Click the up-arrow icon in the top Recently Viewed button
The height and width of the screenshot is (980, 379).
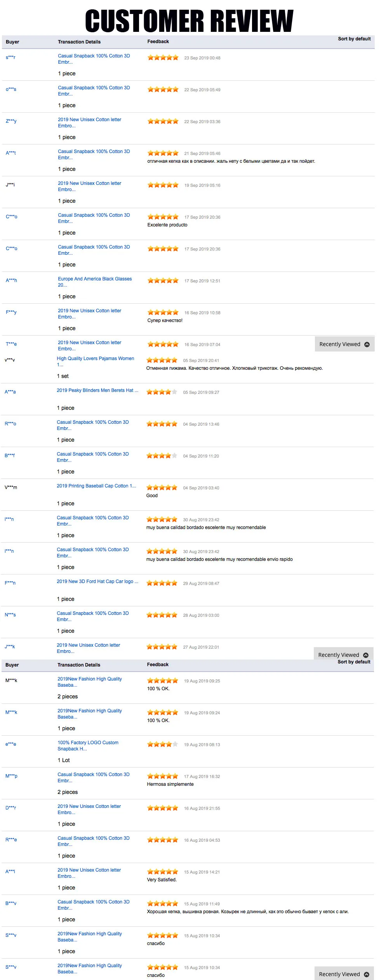coord(366,344)
